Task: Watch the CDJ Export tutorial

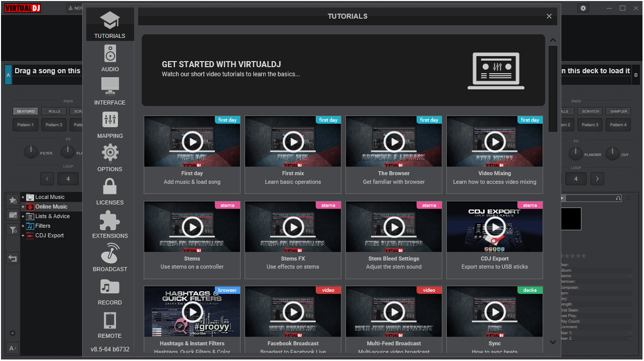Action: coord(494,227)
